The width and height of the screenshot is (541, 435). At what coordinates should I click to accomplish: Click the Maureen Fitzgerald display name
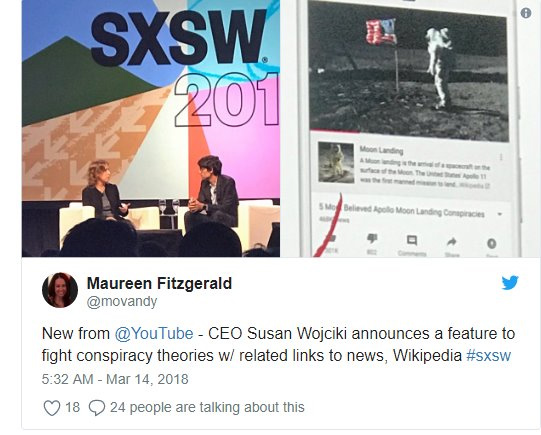pyautogui.click(x=159, y=284)
